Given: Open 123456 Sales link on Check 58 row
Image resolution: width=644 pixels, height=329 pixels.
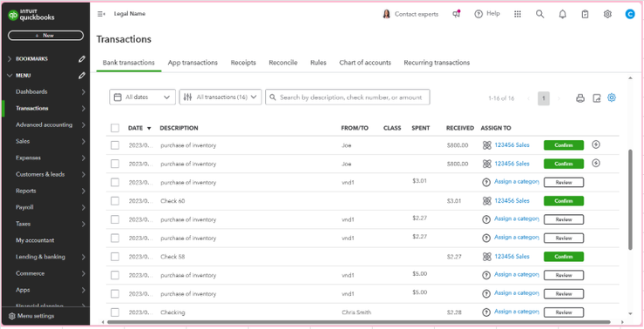Looking at the screenshot, I should tap(512, 257).
